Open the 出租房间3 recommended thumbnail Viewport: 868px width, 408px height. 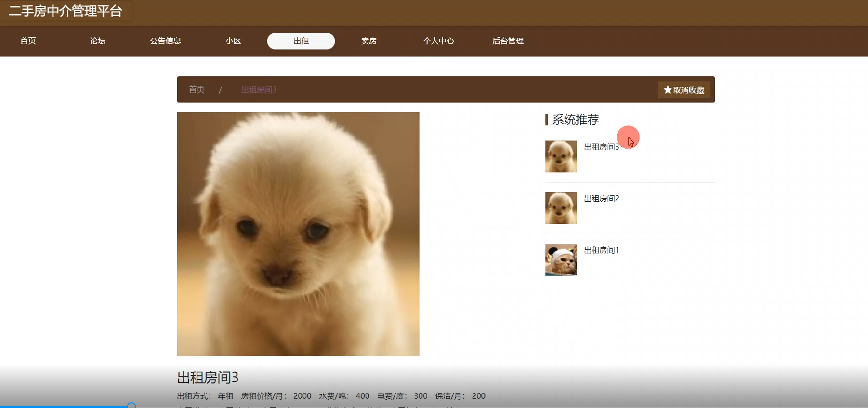click(561, 156)
